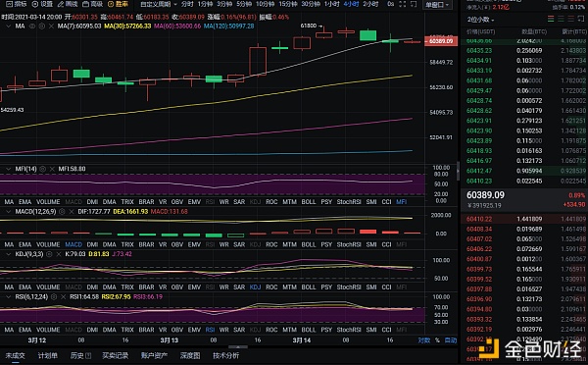Click the 胜率 win-rate button
The height and width of the screenshot is (365, 588).
coord(118,4)
